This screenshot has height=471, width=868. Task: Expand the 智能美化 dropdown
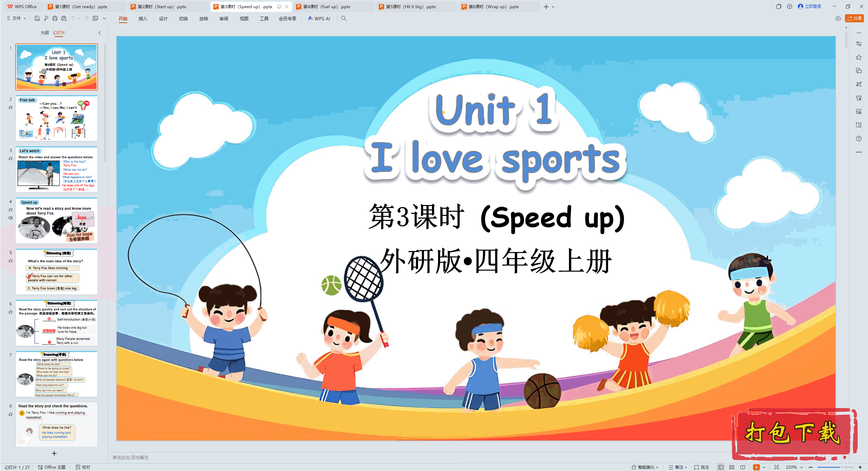645,467
